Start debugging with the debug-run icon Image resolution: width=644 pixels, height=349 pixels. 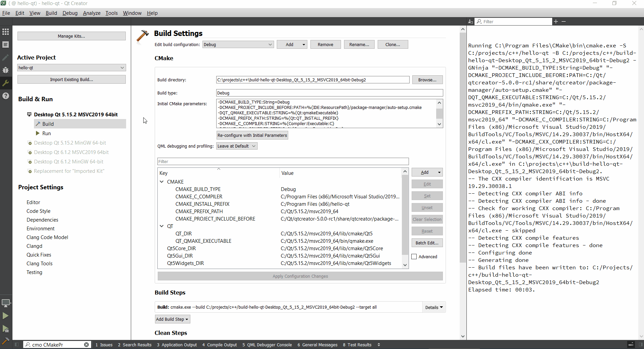pyautogui.click(x=5, y=329)
